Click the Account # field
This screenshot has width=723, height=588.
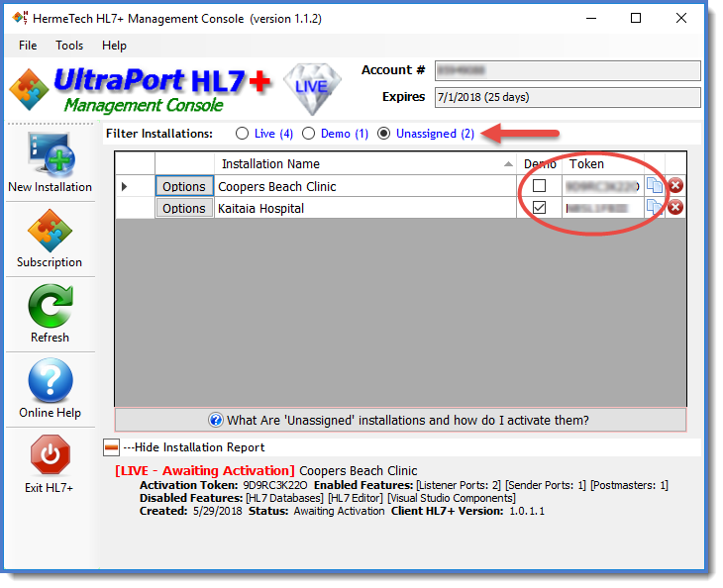[x=568, y=70]
